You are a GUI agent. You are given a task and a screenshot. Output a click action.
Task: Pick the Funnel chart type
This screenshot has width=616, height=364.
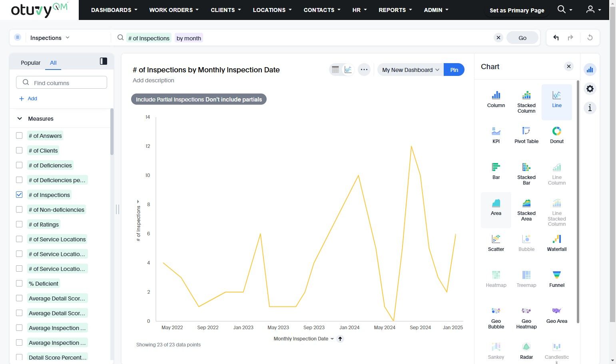tap(556, 279)
